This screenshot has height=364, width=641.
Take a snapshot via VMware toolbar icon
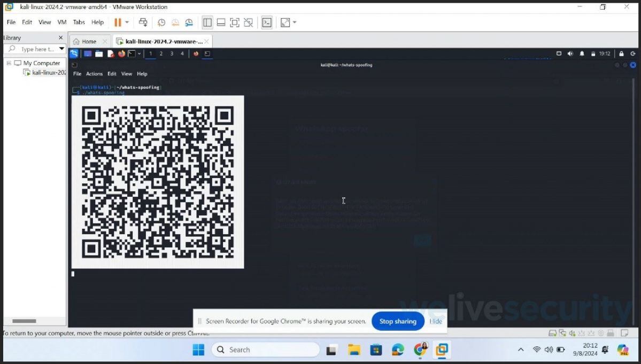tap(161, 22)
